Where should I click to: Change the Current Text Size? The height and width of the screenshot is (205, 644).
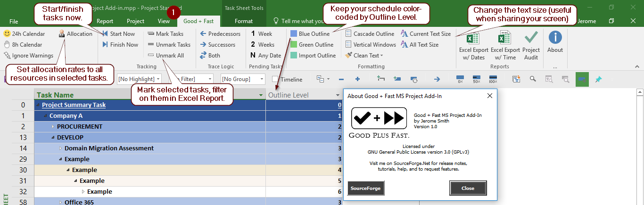tap(426, 34)
